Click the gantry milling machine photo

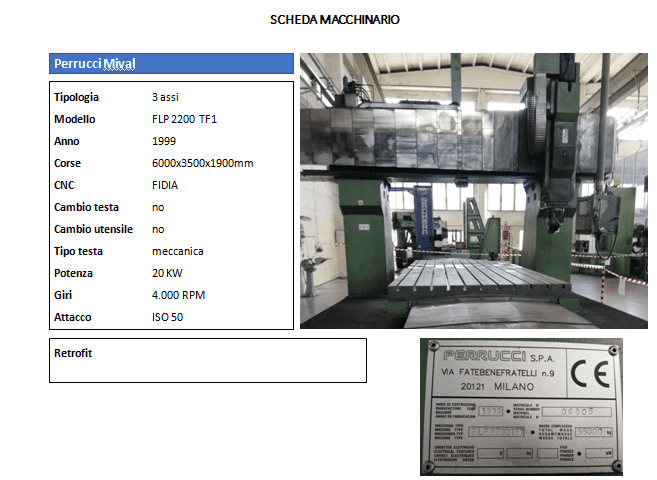point(474,191)
